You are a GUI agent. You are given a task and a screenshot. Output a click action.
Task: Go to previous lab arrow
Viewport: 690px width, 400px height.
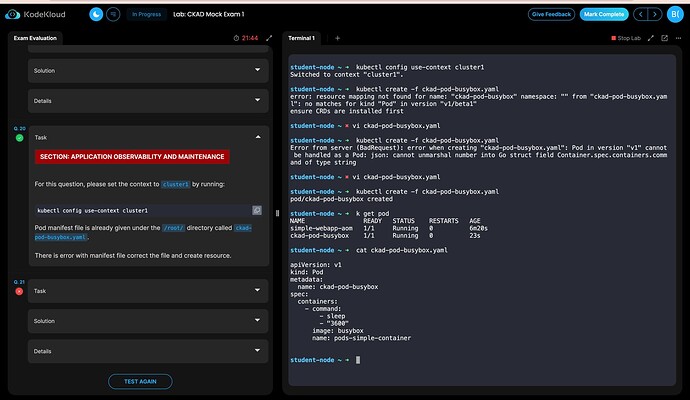641,15
